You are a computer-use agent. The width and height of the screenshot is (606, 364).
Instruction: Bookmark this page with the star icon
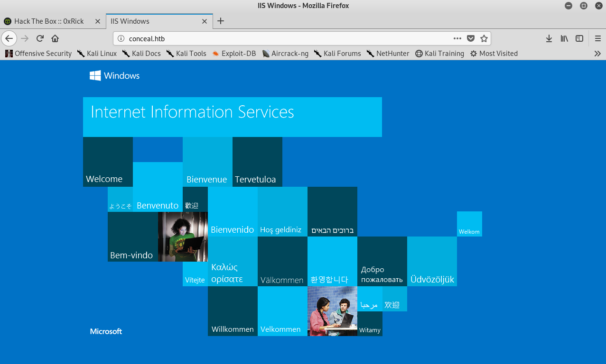pos(484,38)
